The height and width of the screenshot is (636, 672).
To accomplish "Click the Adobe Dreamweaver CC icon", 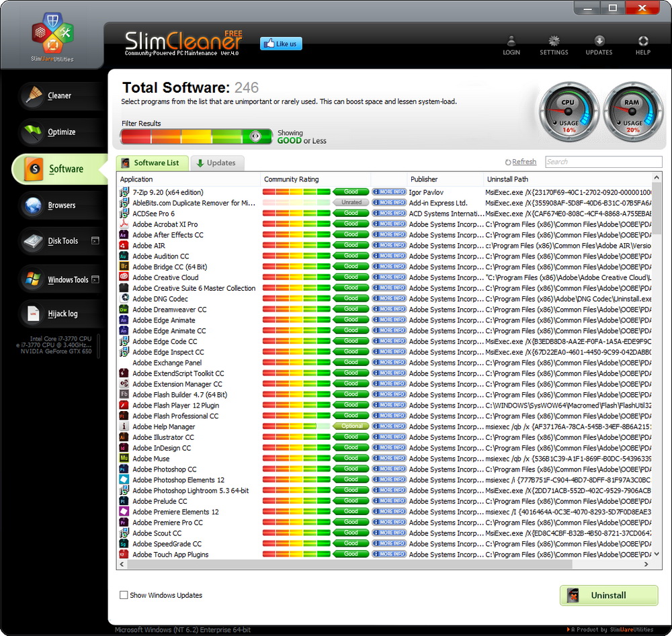I will click(124, 309).
